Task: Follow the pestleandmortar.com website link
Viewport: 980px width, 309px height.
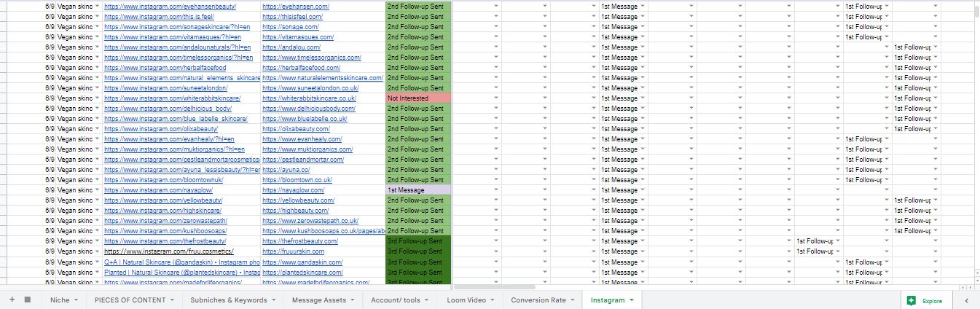Action: 303,160
